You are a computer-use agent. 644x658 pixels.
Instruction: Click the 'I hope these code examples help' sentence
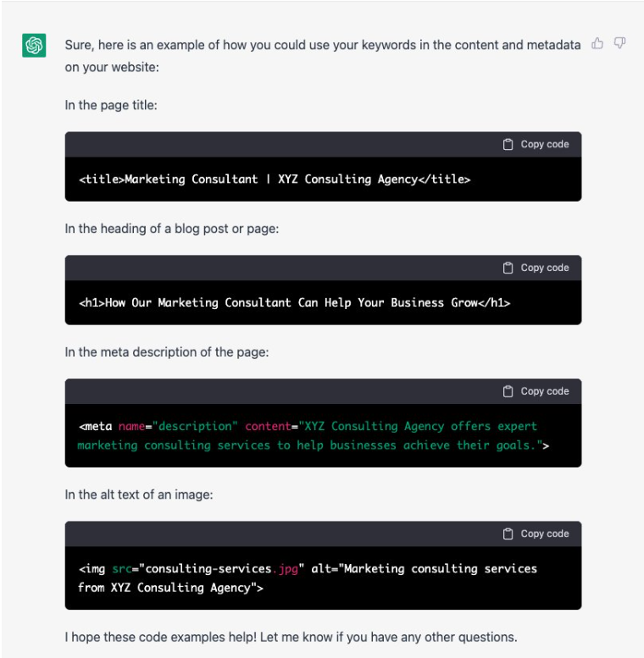pyautogui.click(x=291, y=637)
